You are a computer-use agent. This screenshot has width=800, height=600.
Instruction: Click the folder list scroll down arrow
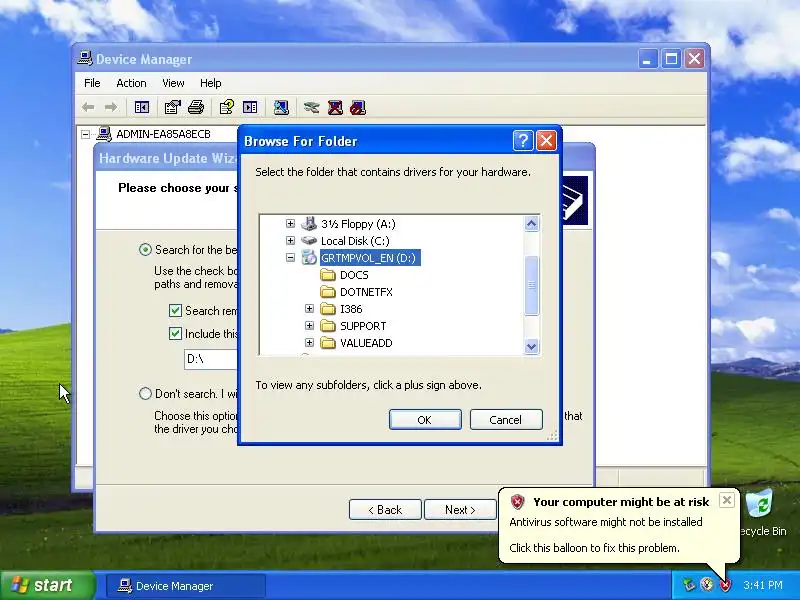pos(531,346)
